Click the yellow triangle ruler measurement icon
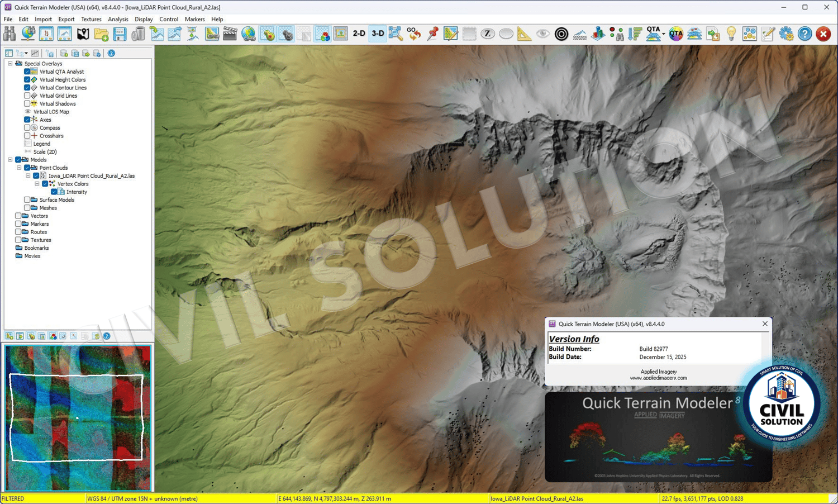The height and width of the screenshot is (504, 838). (525, 34)
